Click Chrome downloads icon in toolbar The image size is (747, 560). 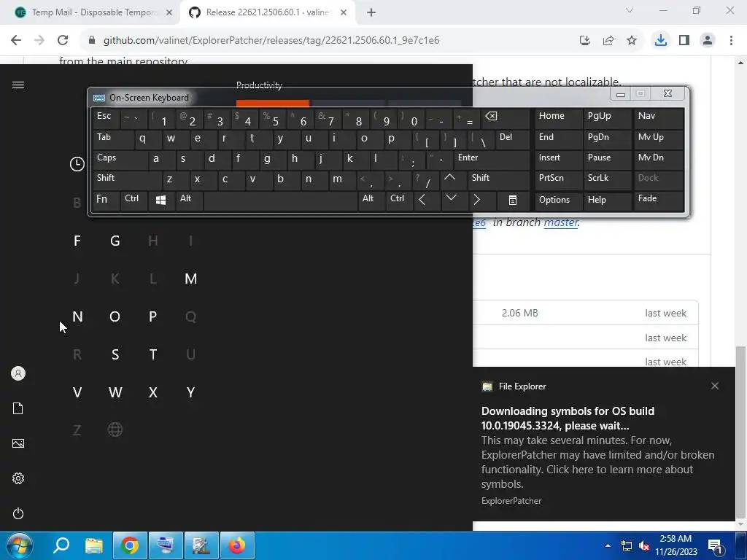point(661,40)
